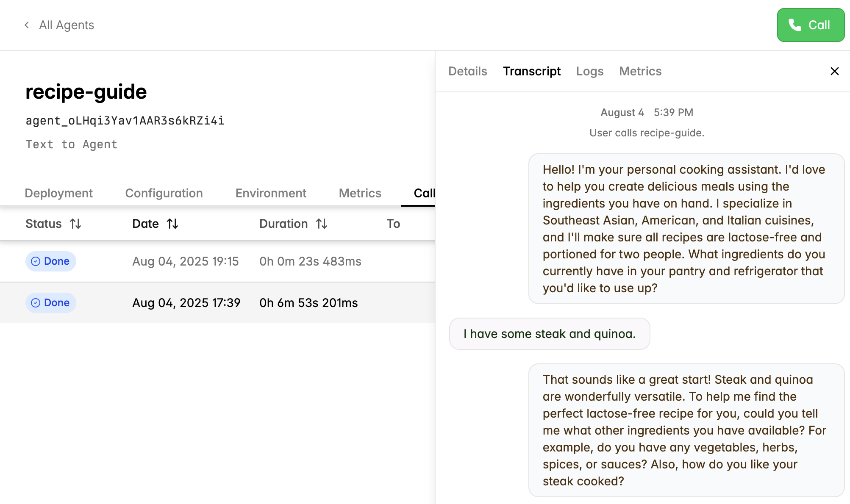This screenshot has height=504, width=850.
Task: Open the Environment tab
Action: [x=270, y=193]
